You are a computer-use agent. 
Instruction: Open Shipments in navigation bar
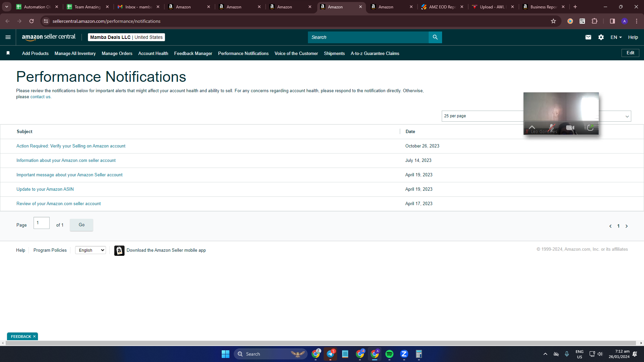[334, 53]
